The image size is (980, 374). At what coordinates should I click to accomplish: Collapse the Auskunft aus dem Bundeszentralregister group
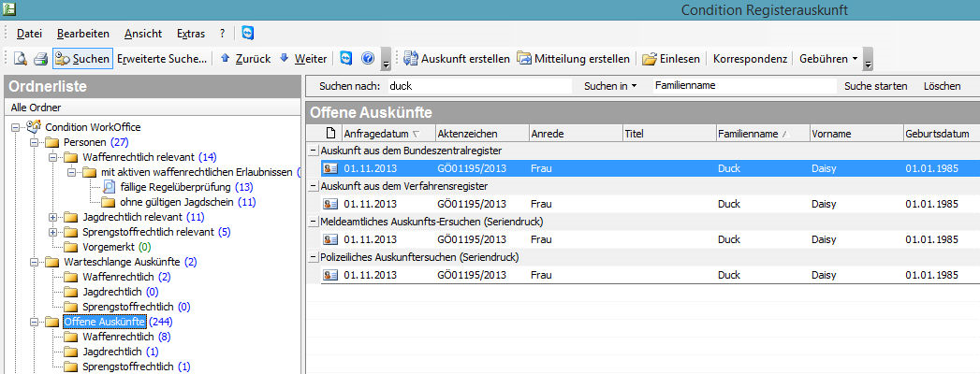coord(314,151)
